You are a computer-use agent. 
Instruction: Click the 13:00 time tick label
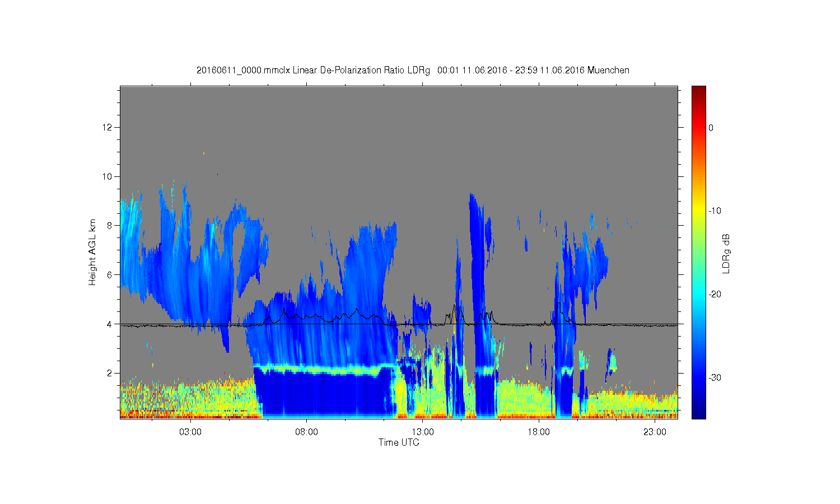tap(423, 432)
